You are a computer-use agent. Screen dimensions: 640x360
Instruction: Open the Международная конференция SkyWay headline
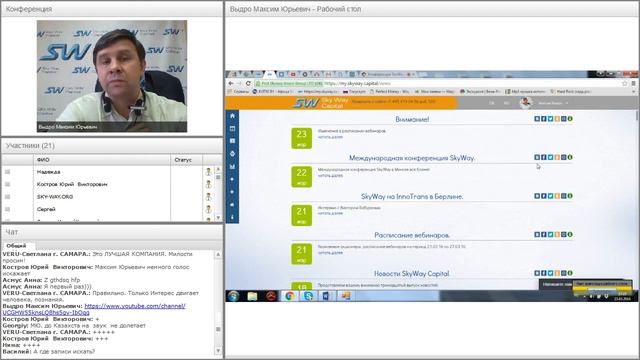tap(412, 158)
